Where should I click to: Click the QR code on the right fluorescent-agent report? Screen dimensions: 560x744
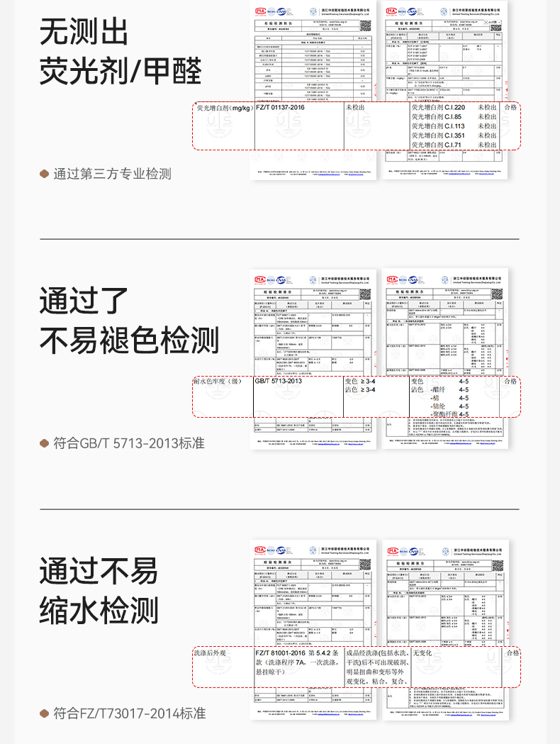tap(496, 27)
